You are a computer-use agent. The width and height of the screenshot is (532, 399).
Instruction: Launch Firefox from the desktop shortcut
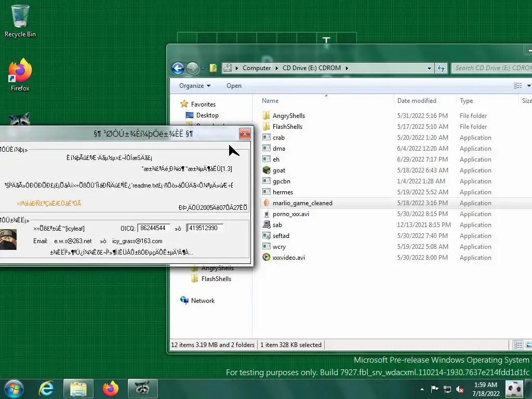click(20, 75)
